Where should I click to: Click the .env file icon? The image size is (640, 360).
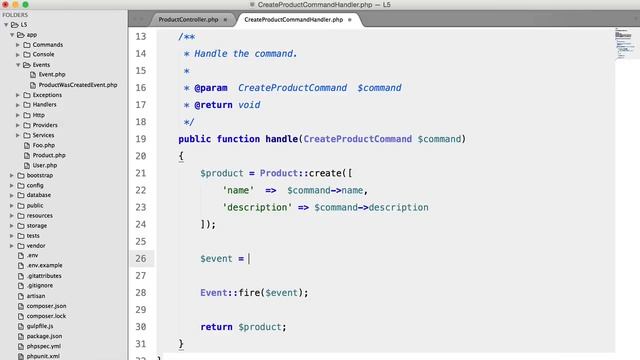pos(21,256)
